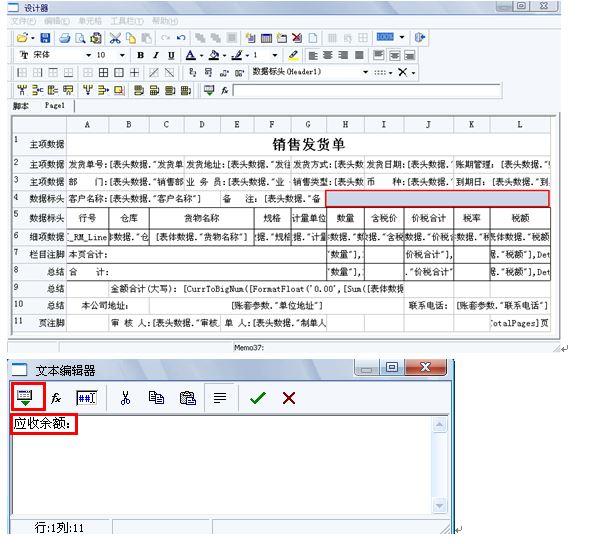Screen dimensions: 604x544
Task: Toggle bottom vertical alignment
Action: point(410,55)
